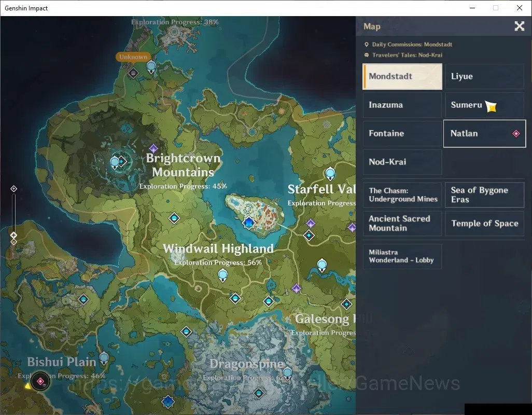Screen dimensions: 532x415
Task: Open the Sumeru region map
Action: pos(484,105)
